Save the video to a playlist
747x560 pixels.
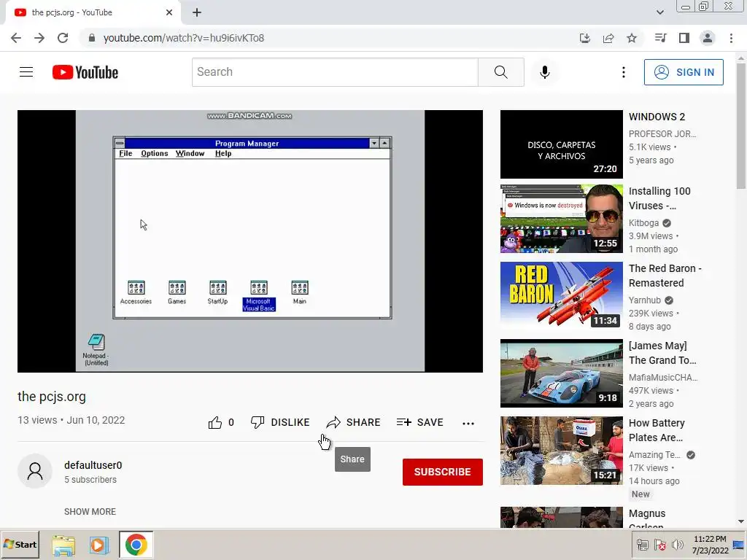pyautogui.click(x=419, y=422)
